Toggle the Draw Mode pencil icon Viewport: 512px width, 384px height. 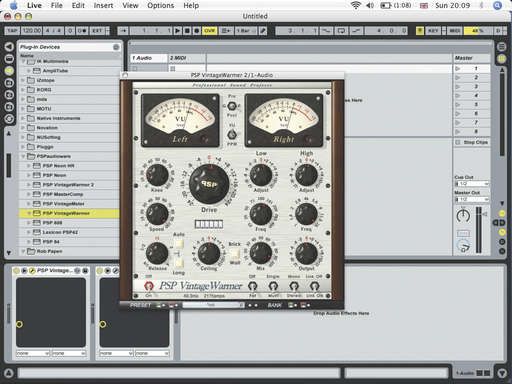[x=263, y=31]
